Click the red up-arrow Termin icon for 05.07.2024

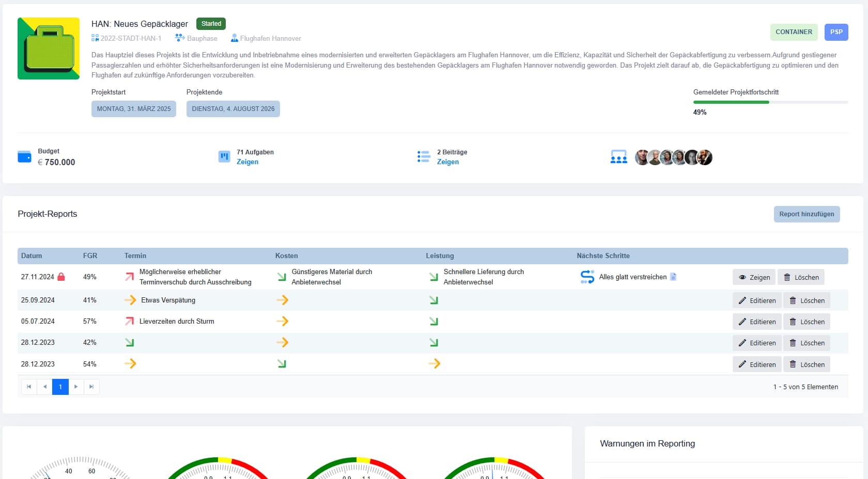pos(129,321)
